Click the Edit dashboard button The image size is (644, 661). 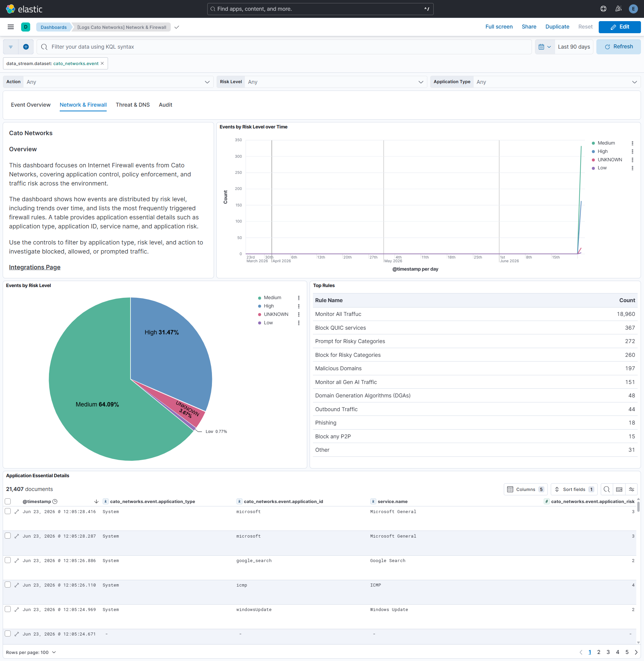[x=620, y=27]
